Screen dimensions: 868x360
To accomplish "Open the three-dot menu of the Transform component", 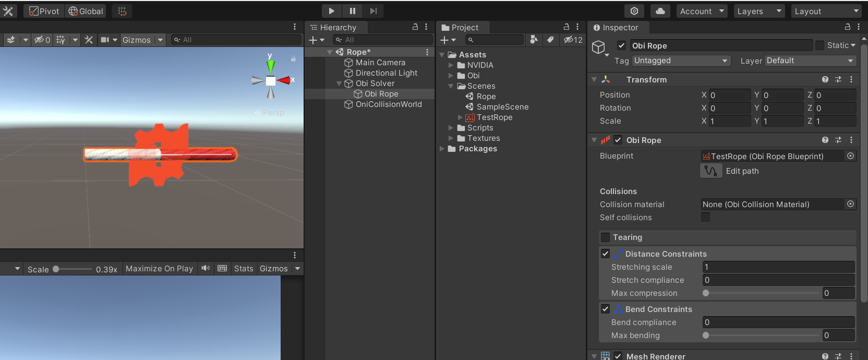I will click(x=851, y=79).
